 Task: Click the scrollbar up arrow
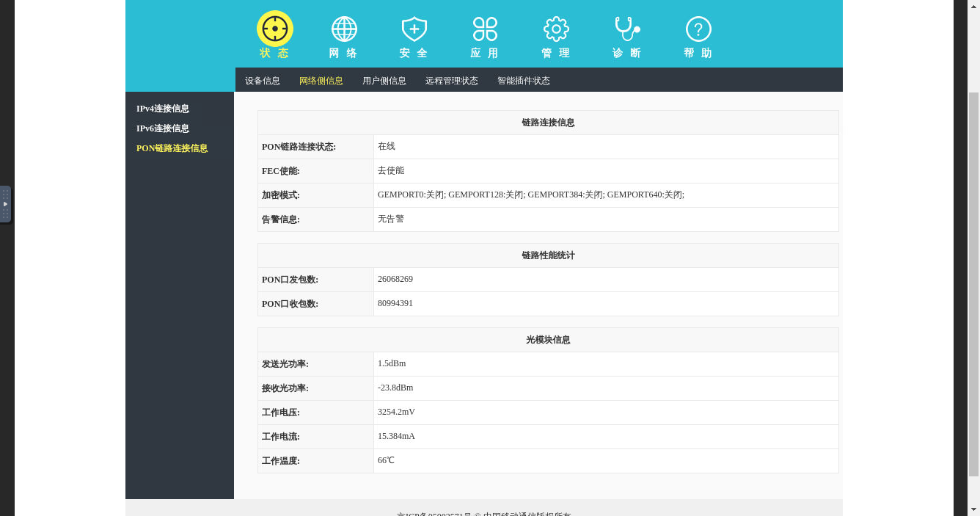(x=974, y=6)
